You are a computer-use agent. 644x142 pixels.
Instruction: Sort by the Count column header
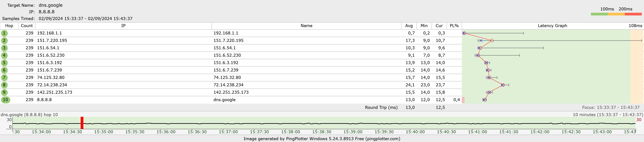[27, 26]
